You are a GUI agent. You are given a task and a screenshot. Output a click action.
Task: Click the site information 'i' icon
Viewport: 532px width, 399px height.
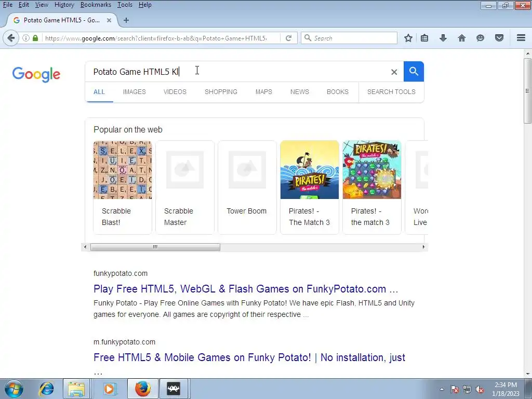[26, 38]
